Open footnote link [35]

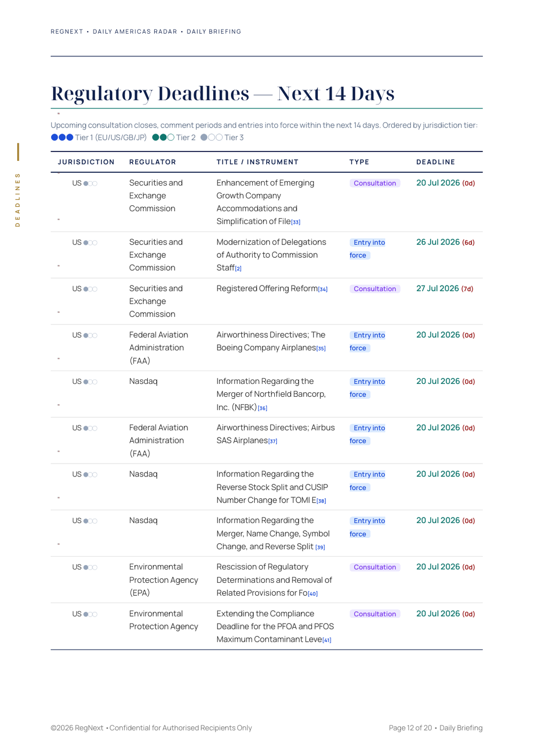[321, 349]
